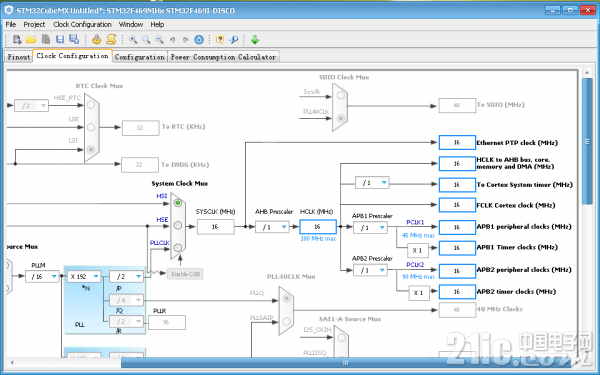Click the SYSCLK (MHz) value field
The width and height of the screenshot is (600, 375).
click(x=215, y=227)
